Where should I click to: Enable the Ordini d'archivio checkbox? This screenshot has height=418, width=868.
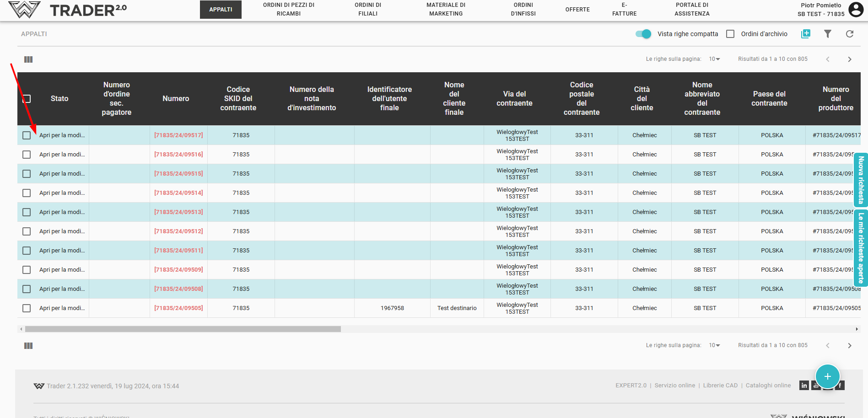tap(730, 34)
